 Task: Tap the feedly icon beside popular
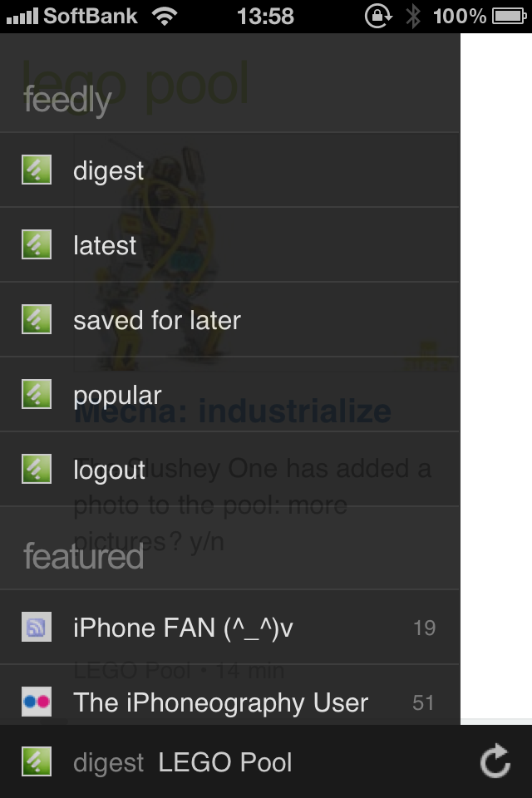(36, 394)
